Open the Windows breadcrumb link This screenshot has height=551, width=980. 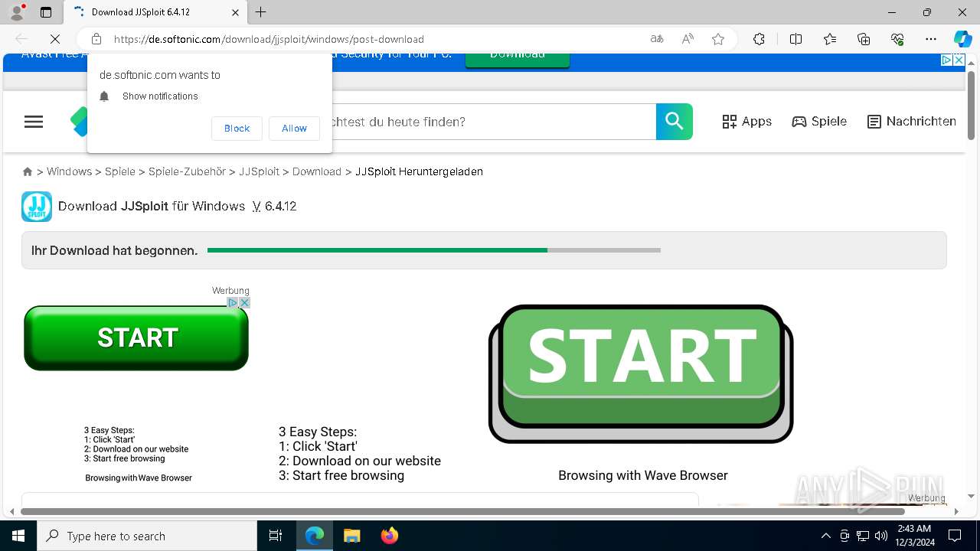69,171
